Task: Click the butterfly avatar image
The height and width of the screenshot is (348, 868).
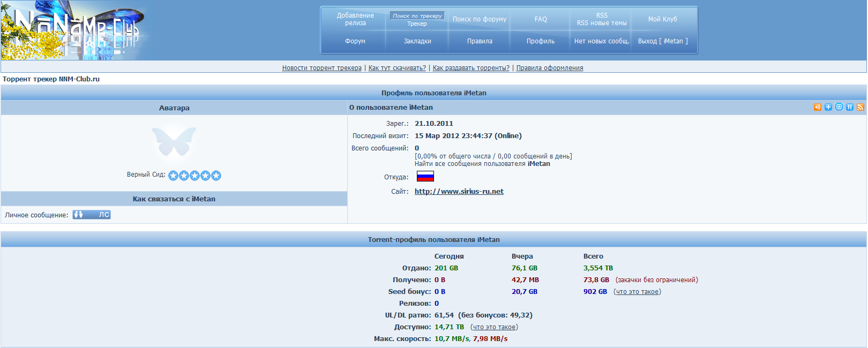Action: point(174,141)
